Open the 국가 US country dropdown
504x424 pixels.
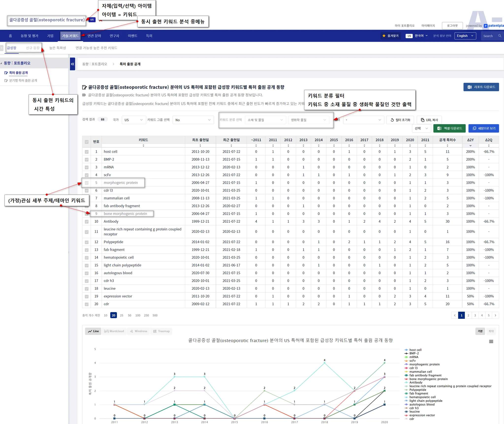[x=133, y=120]
